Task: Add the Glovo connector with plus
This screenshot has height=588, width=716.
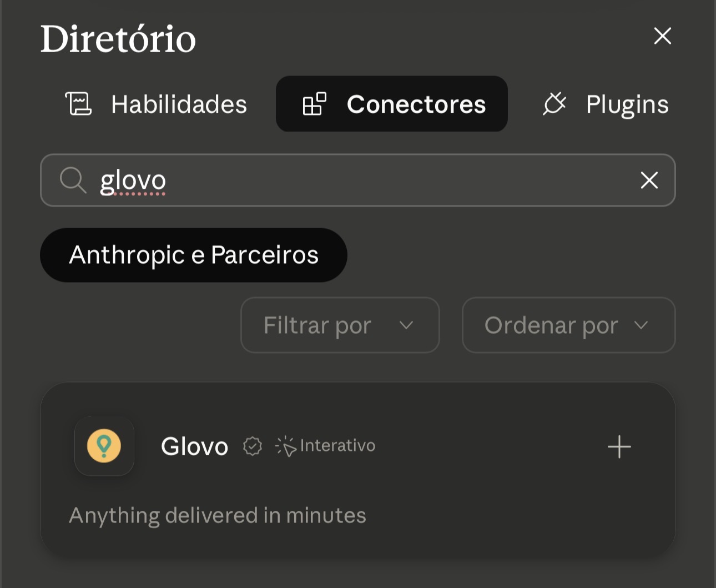Action: (x=619, y=446)
